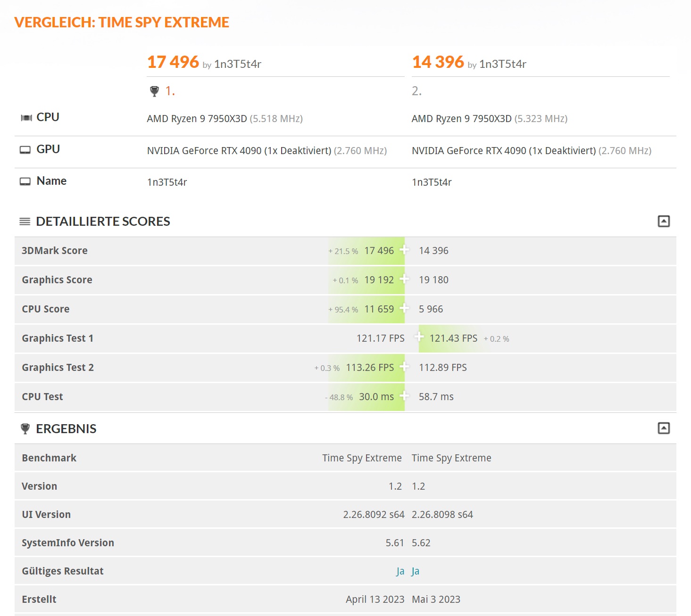Click plus icon in 3DMark Score row
The width and height of the screenshot is (691, 616).
[x=404, y=250]
